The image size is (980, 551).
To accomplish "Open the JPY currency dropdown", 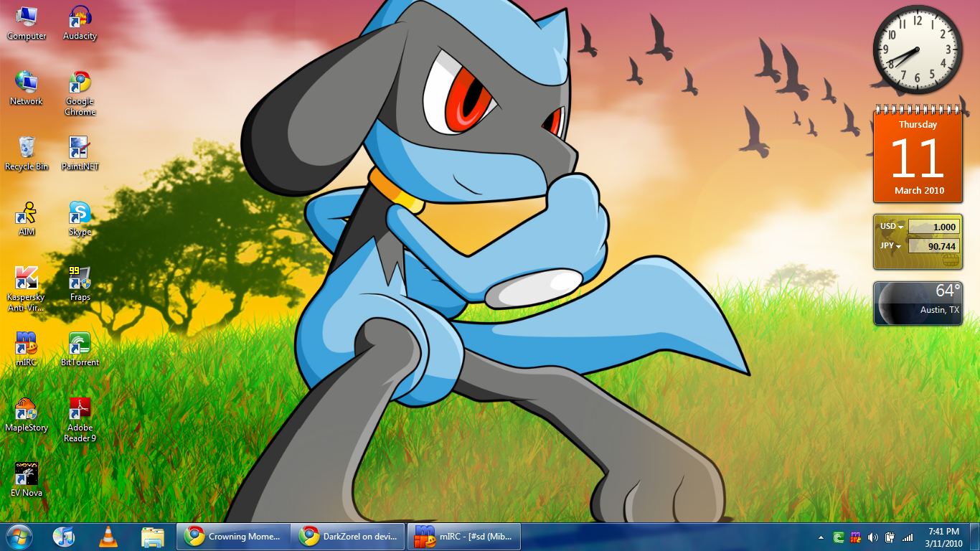I will (891, 245).
